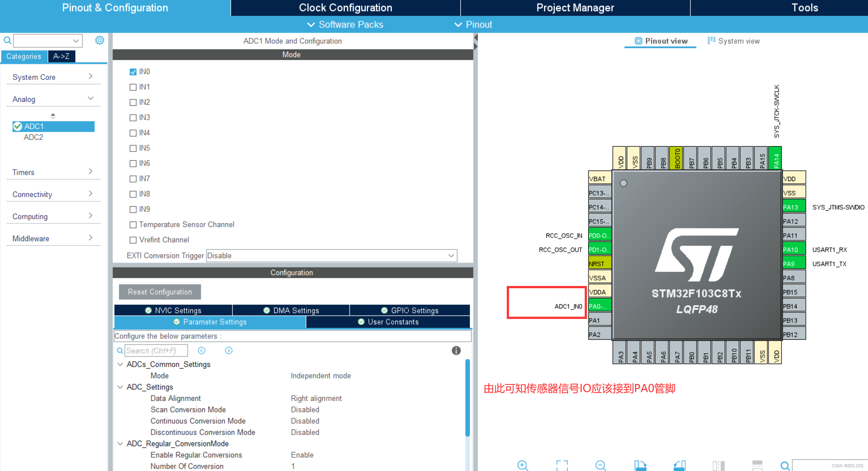The height and width of the screenshot is (471, 868).
Task: Zoom out of the chip pinout
Action: 601,465
